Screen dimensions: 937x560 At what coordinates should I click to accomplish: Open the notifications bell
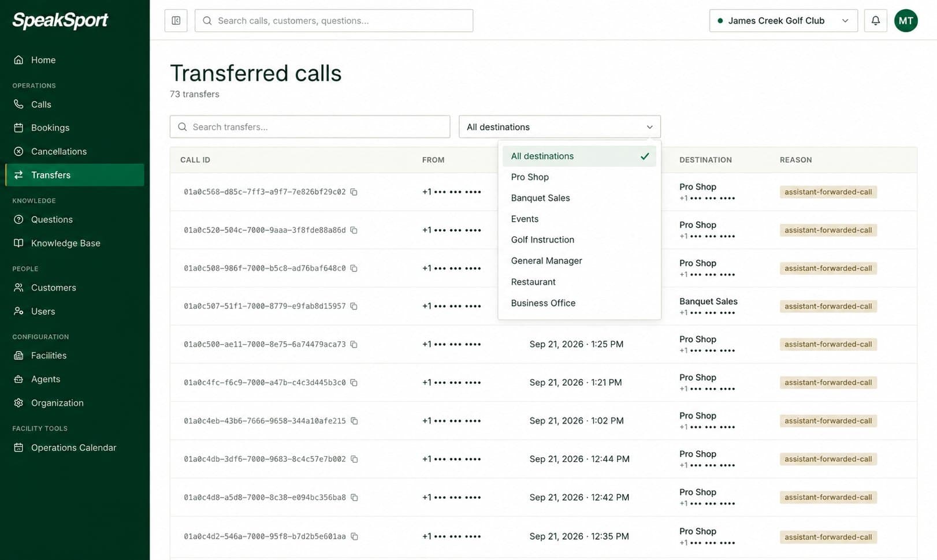tap(875, 21)
